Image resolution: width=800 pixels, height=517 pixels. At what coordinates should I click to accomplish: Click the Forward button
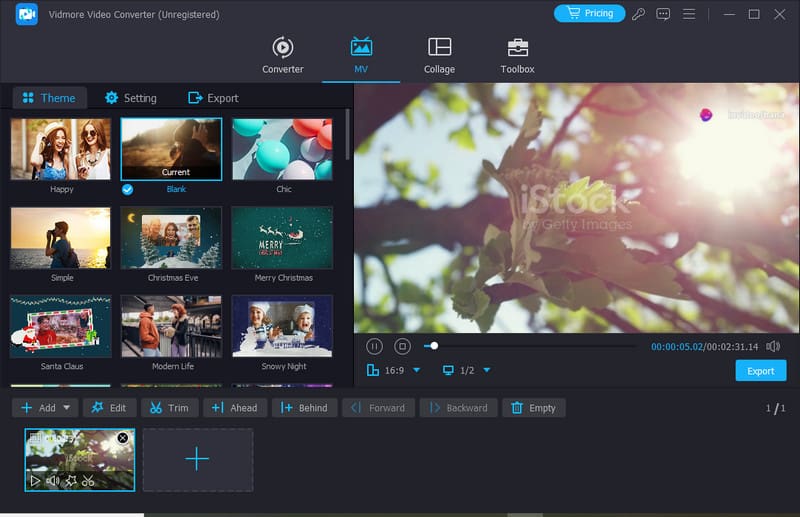click(x=378, y=408)
